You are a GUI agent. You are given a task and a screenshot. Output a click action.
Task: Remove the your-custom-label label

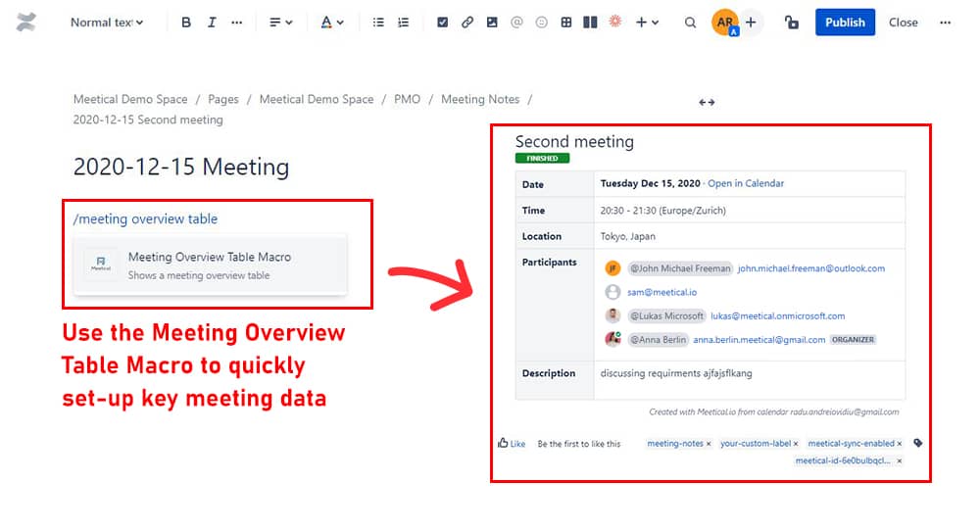(x=796, y=444)
